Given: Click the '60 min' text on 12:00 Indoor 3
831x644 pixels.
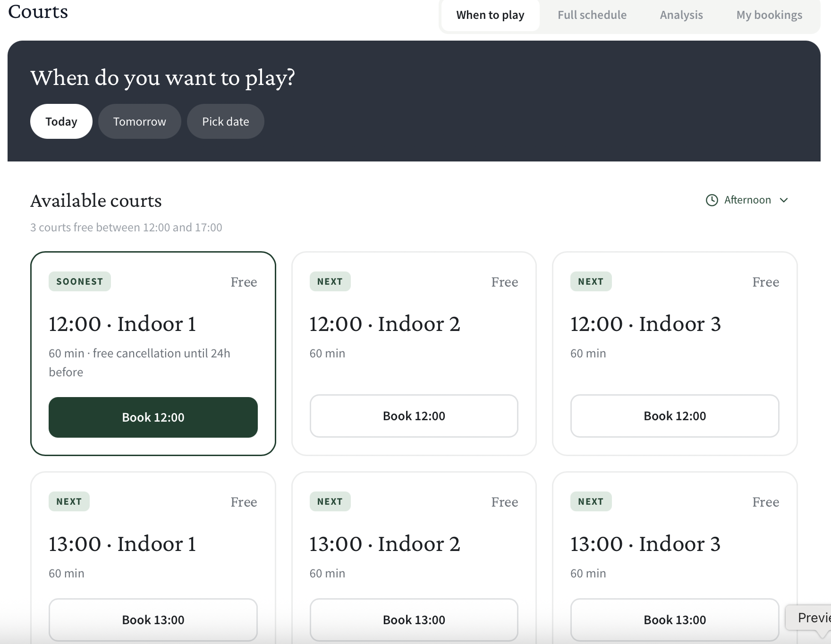Looking at the screenshot, I should tap(588, 353).
